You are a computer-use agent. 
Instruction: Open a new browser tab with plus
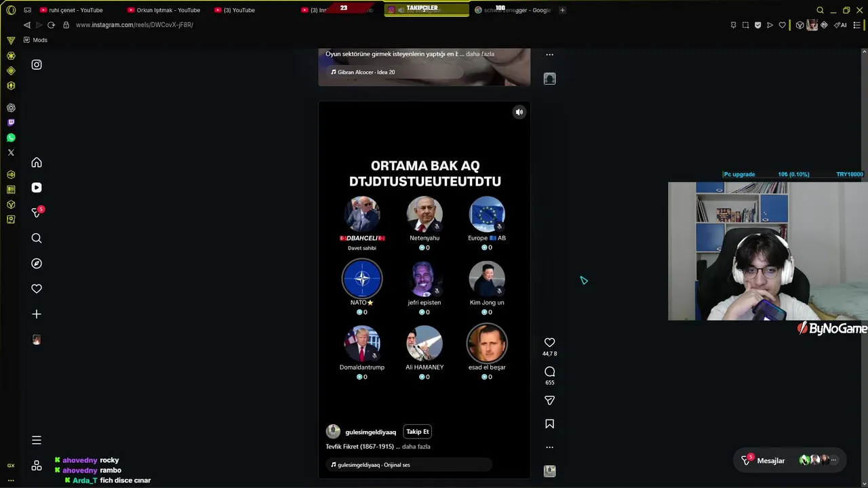point(562,10)
